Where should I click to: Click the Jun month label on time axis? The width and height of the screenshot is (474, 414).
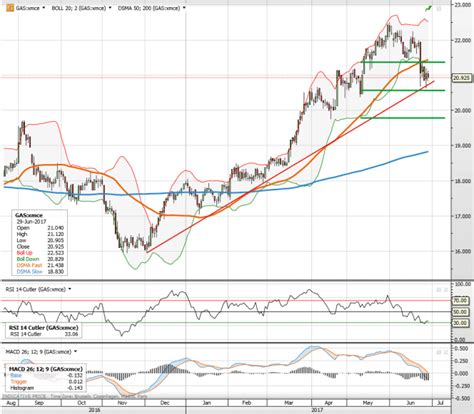[x=410, y=403]
